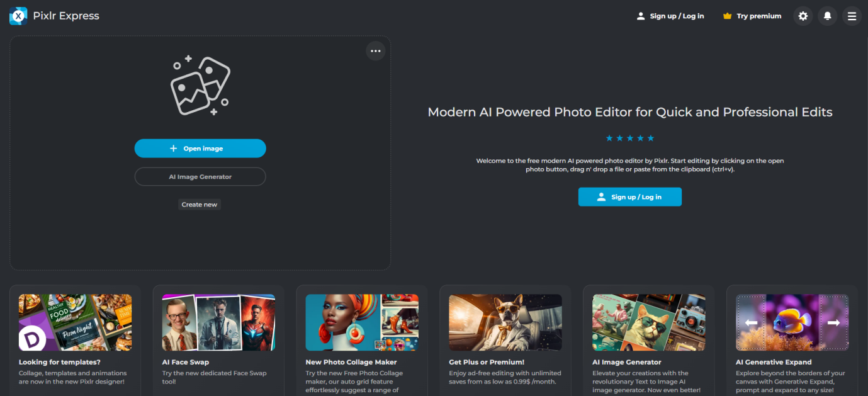Click the three-dots more options button
Viewport: 868px width, 396px height.
pyautogui.click(x=376, y=51)
